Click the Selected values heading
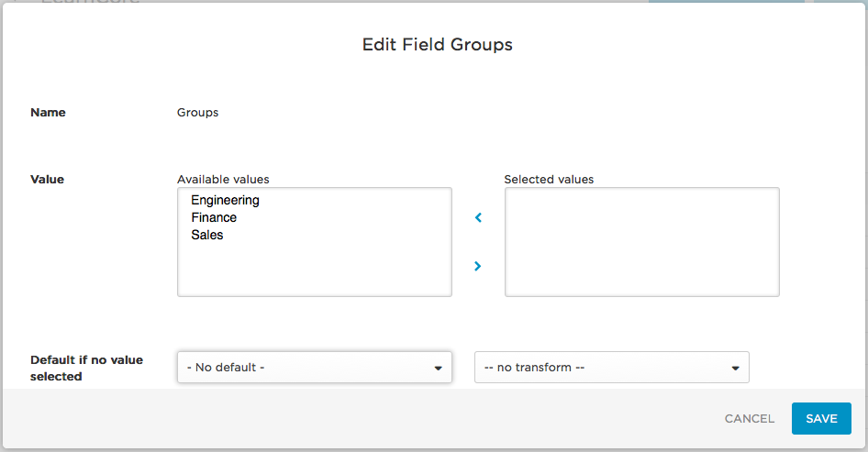The width and height of the screenshot is (868, 452). click(x=549, y=180)
